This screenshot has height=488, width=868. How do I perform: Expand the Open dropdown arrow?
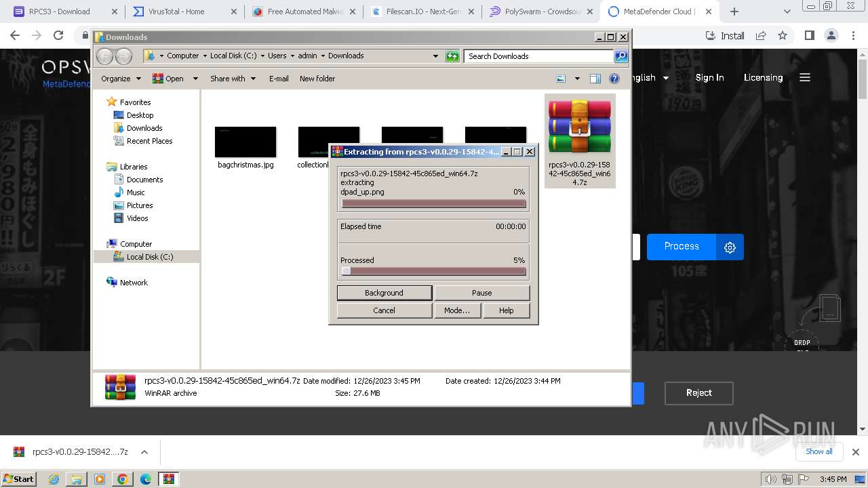(195, 79)
